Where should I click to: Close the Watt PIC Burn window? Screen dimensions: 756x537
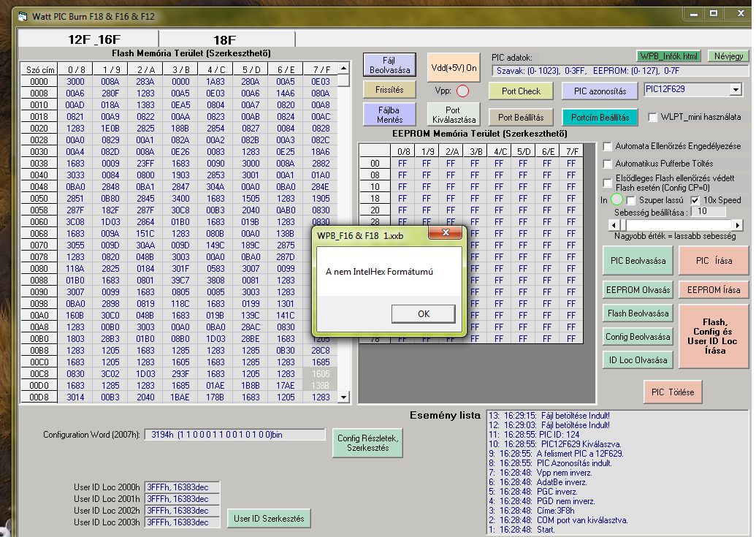741,14
